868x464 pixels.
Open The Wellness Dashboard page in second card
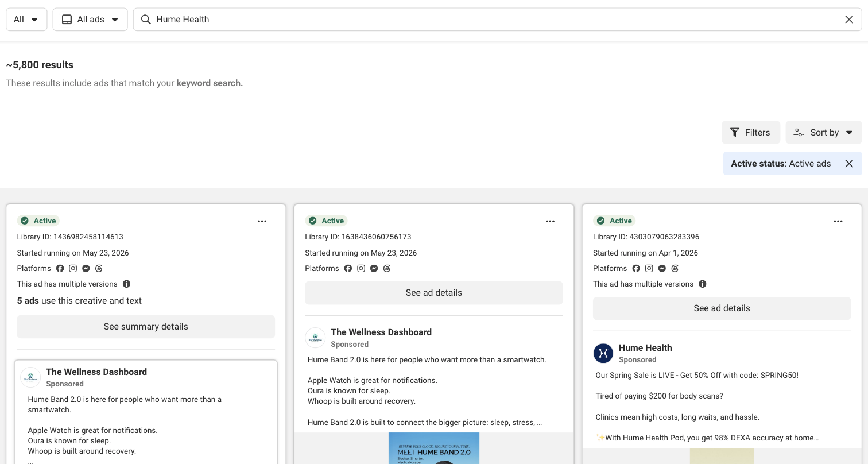381,332
